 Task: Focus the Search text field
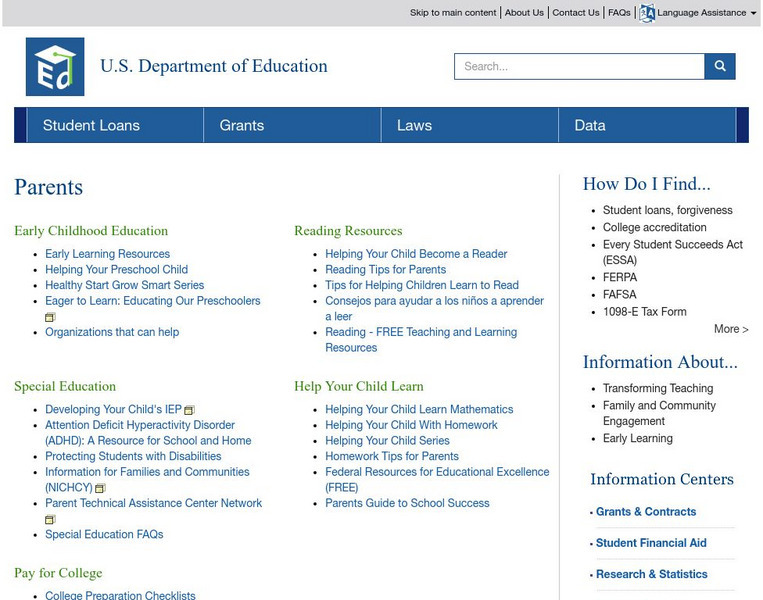579,66
